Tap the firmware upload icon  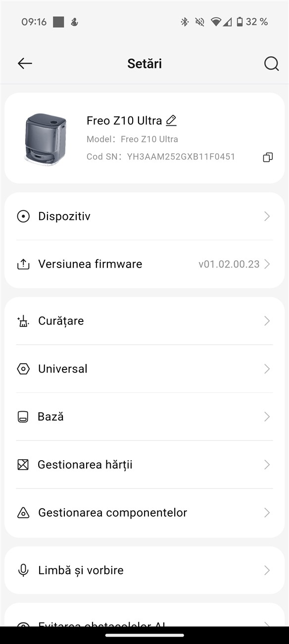[23, 264]
